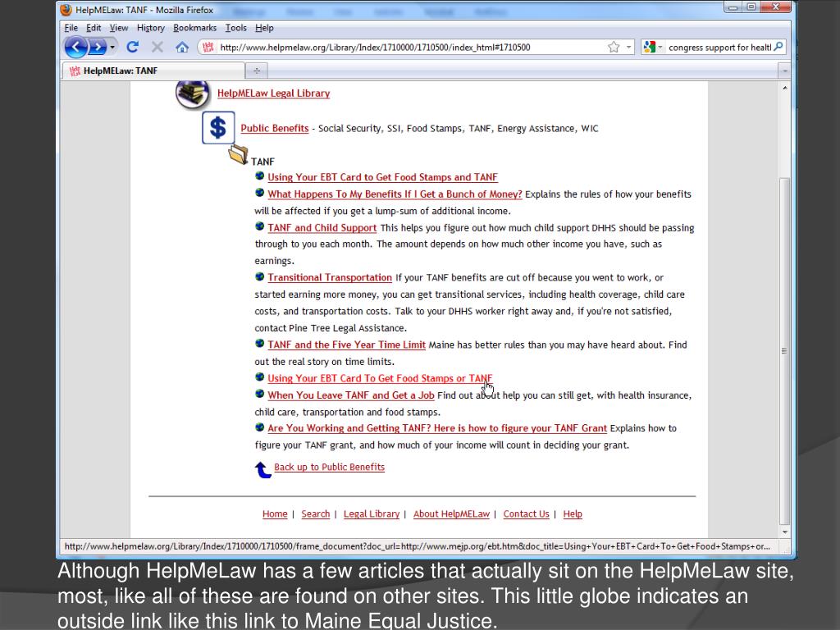Click the blue up arrow icon
Screen dimensions: 840x630
coord(262,470)
